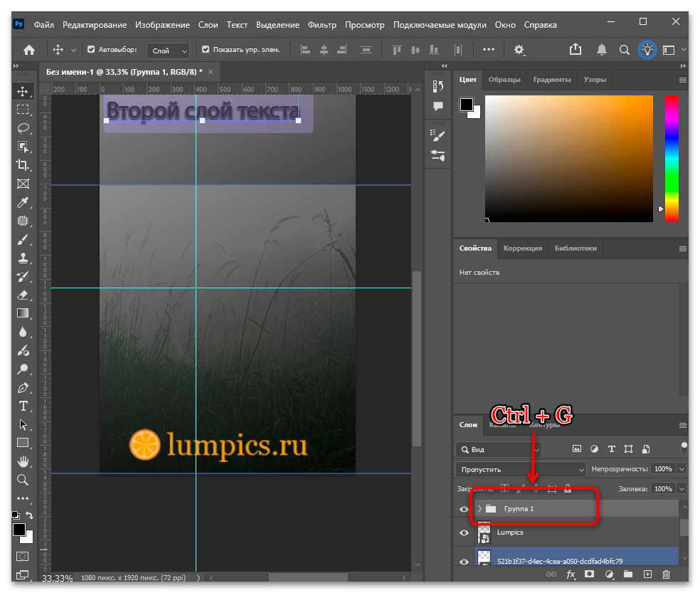Open the Пропустить blend mode dropdown
Image resolution: width=700 pixels, height=593 pixels.
(521, 469)
